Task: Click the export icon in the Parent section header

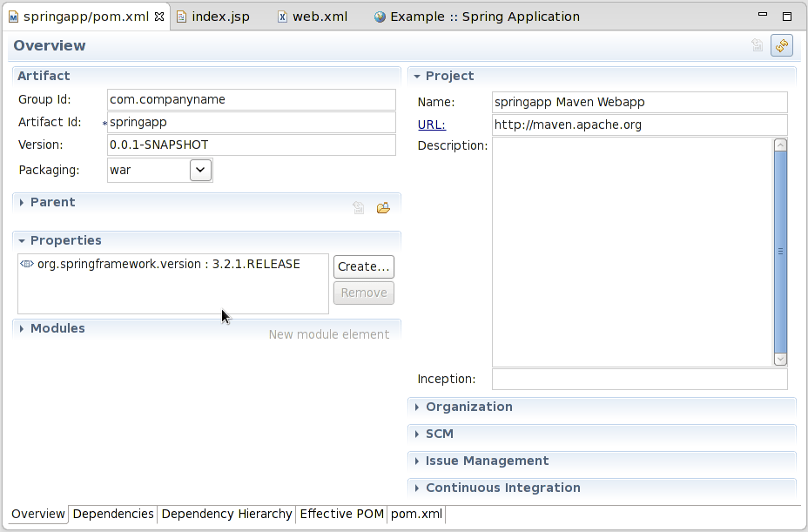Action: (358, 208)
